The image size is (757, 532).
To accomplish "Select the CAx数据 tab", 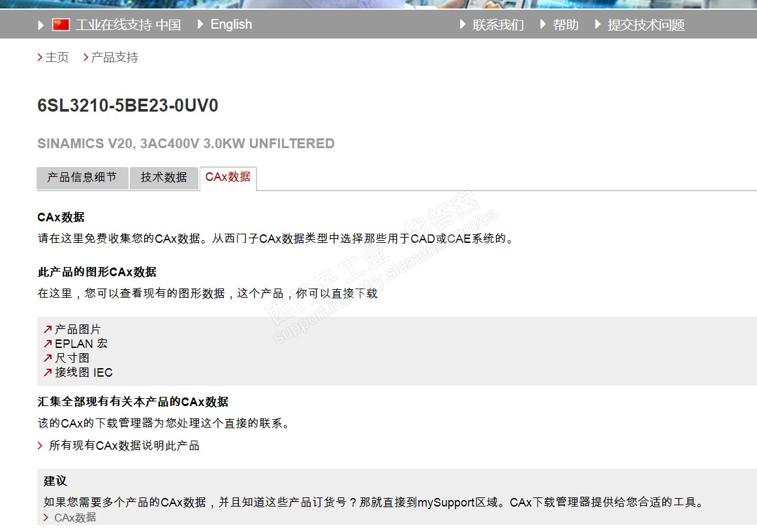I will point(228,177).
